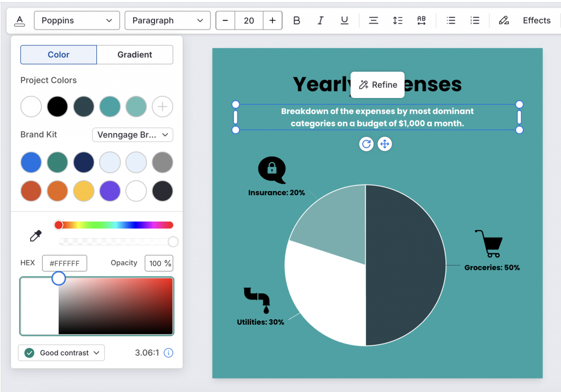This screenshot has width=561, height=392.
Task: Click the hue slider handle
Action: coord(59,225)
